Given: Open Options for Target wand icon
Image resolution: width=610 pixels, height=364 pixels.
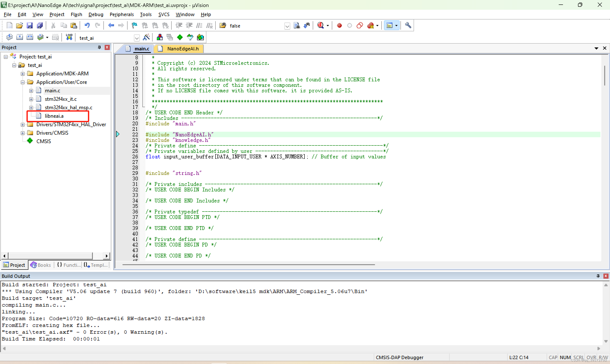Looking at the screenshot, I should [146, 37].
